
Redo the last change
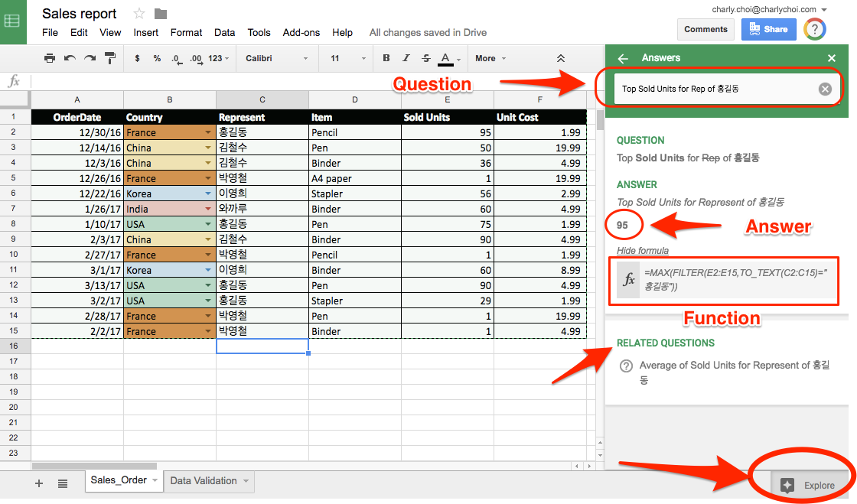90,59
